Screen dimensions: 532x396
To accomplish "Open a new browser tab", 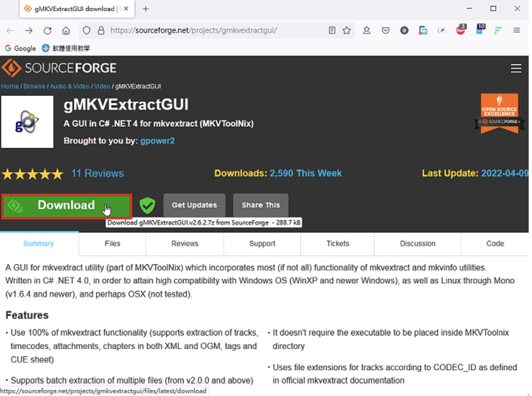I will point(146,9).
